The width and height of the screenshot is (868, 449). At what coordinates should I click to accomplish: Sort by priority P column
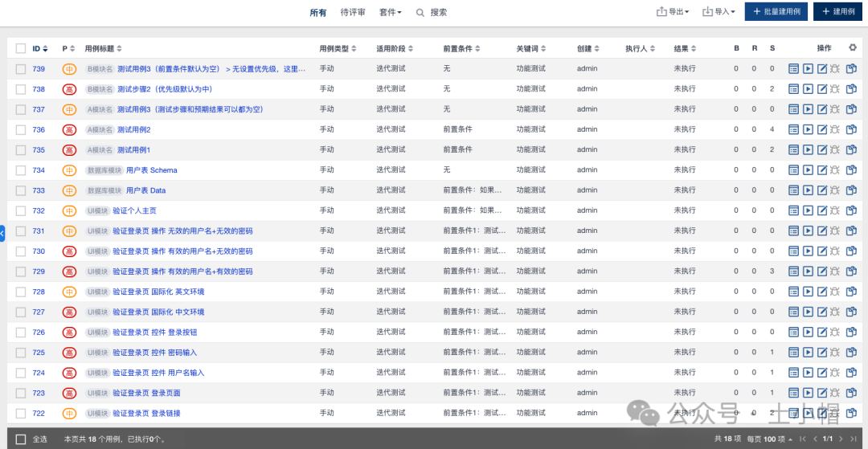pyautogui.click(x=68, y=49)
